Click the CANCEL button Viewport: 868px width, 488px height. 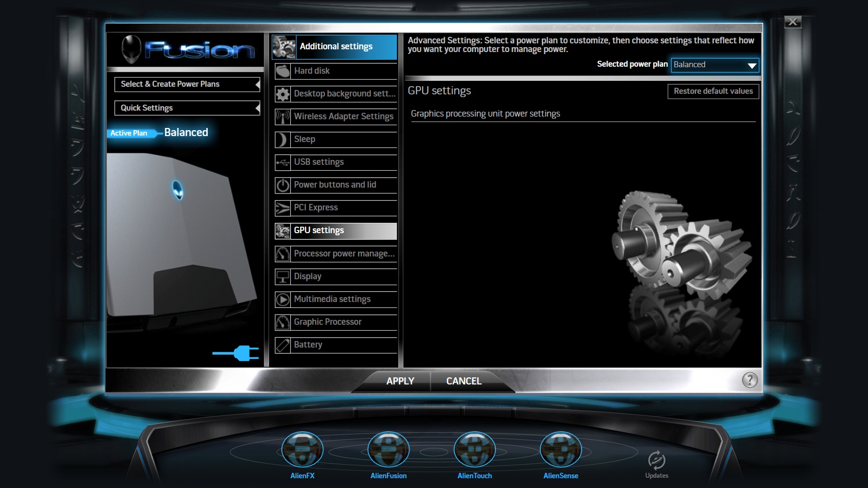pyautogui.click(x=464, y=381)
